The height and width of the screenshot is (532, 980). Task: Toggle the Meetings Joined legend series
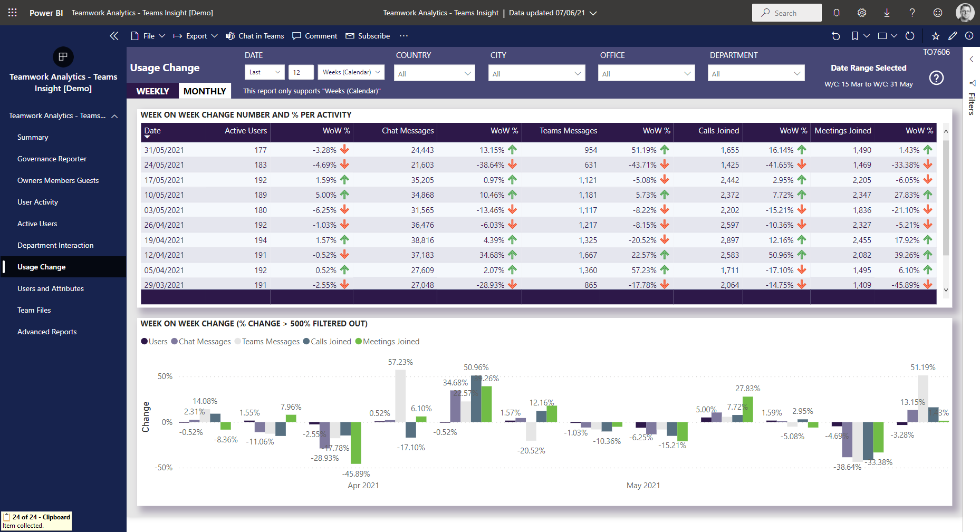pos(388,342)
